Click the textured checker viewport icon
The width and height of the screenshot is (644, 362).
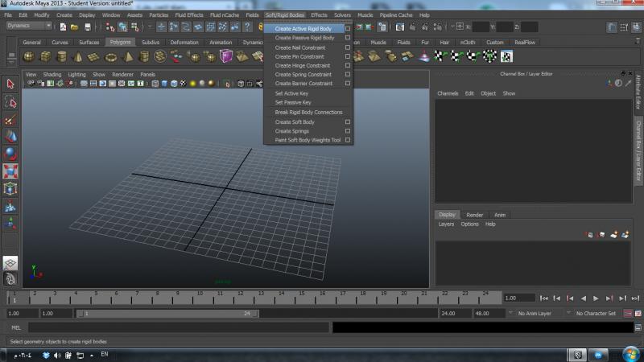pyautogui.click(x=184, y=84)
